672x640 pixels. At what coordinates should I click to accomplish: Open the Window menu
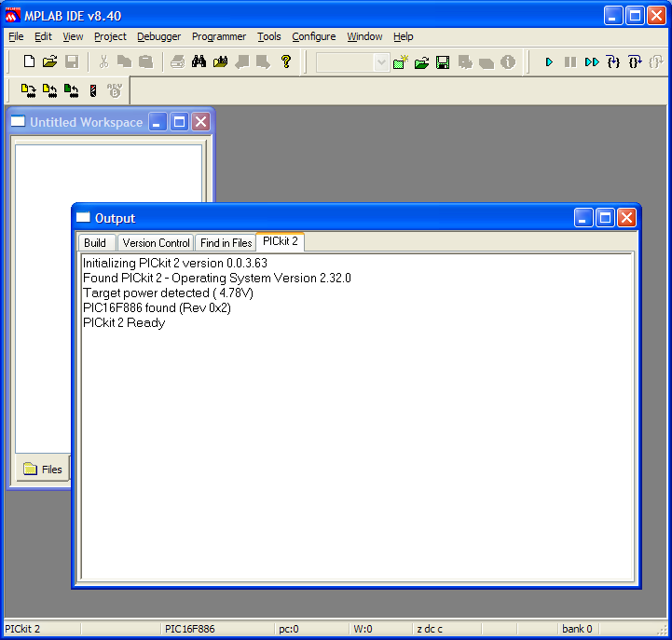[x=364, y=37]
